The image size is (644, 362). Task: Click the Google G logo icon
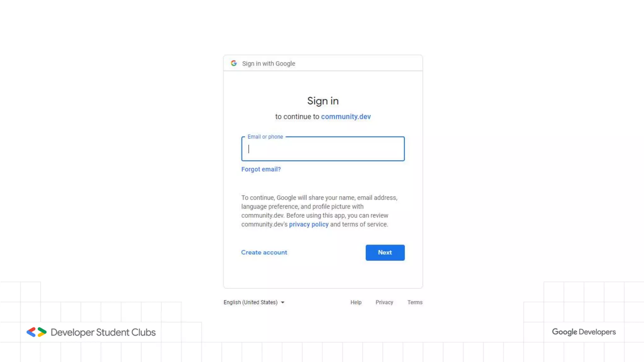coord(234,63)
